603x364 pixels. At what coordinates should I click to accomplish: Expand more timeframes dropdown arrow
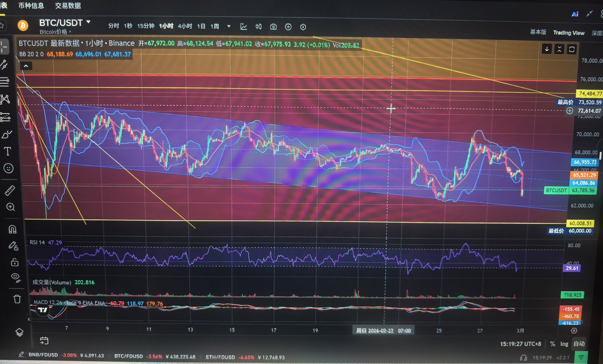pos(229,27)
